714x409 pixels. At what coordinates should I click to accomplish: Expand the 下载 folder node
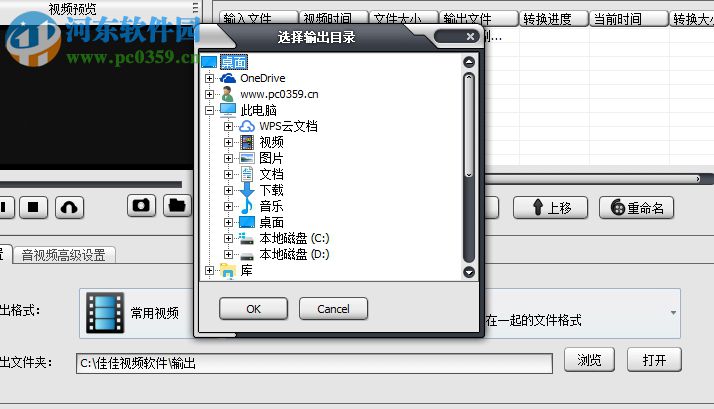pyautogui.click(x=229, y=190)
